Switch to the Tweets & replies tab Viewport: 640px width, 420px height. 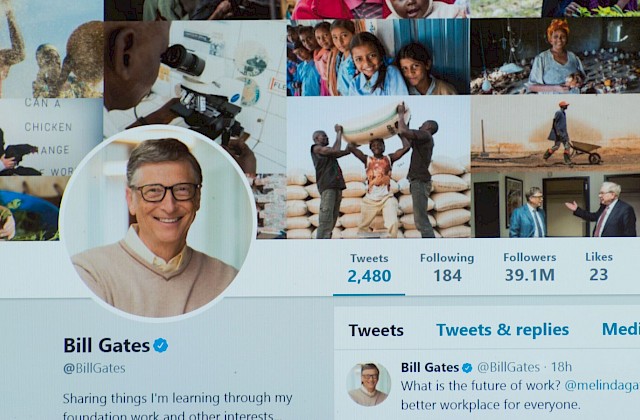502,329
